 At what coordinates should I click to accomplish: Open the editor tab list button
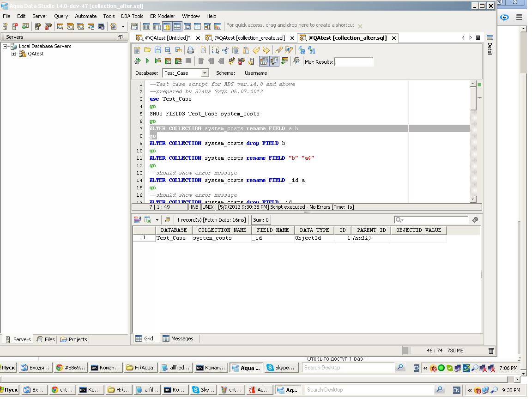coord(478,38)
